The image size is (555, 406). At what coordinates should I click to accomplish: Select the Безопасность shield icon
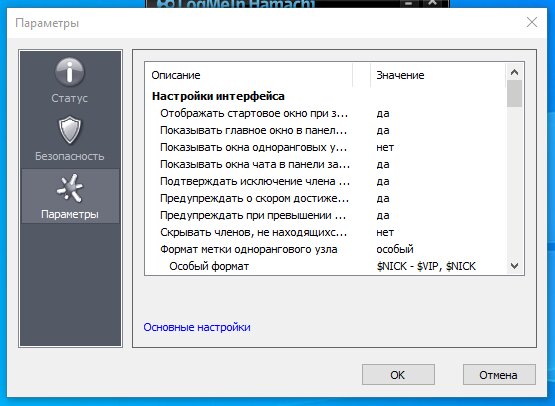pos(70,130)
